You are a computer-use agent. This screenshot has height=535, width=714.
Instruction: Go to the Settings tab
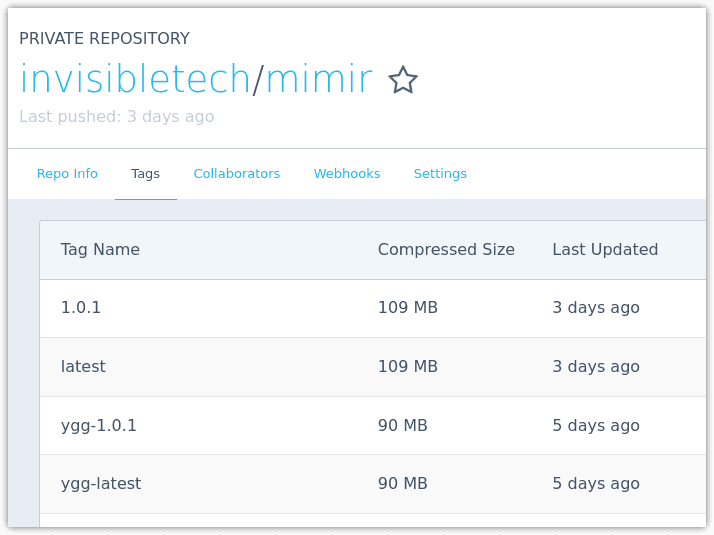(x=440, y=174)
